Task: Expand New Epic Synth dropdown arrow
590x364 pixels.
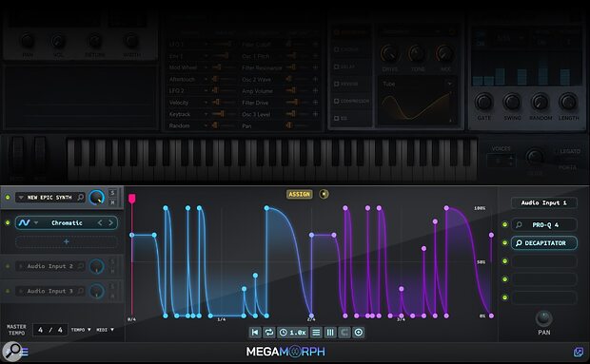Action: (21, 198)
